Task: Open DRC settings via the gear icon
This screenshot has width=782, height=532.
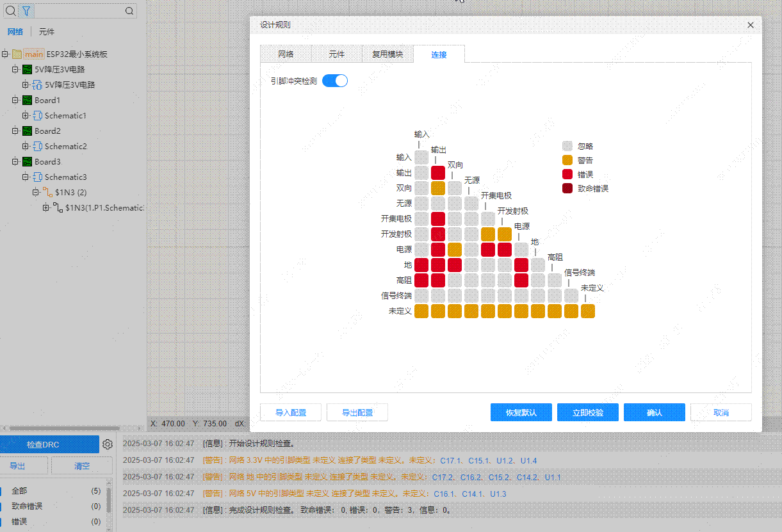Action: 108,444
